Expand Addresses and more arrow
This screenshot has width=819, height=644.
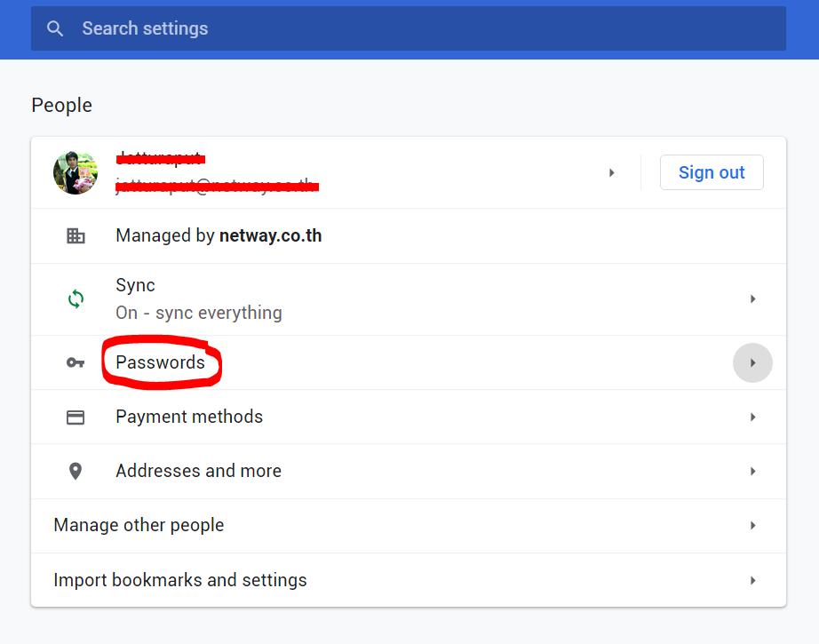(x=752, y=472)
